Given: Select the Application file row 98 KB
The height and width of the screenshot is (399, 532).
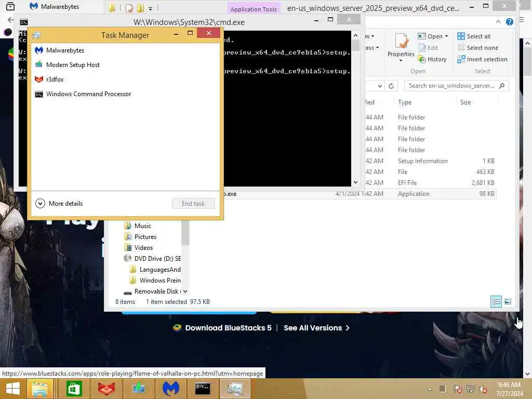Looking at the screenshot, I should pyautogui.click(x=360, y=194).
